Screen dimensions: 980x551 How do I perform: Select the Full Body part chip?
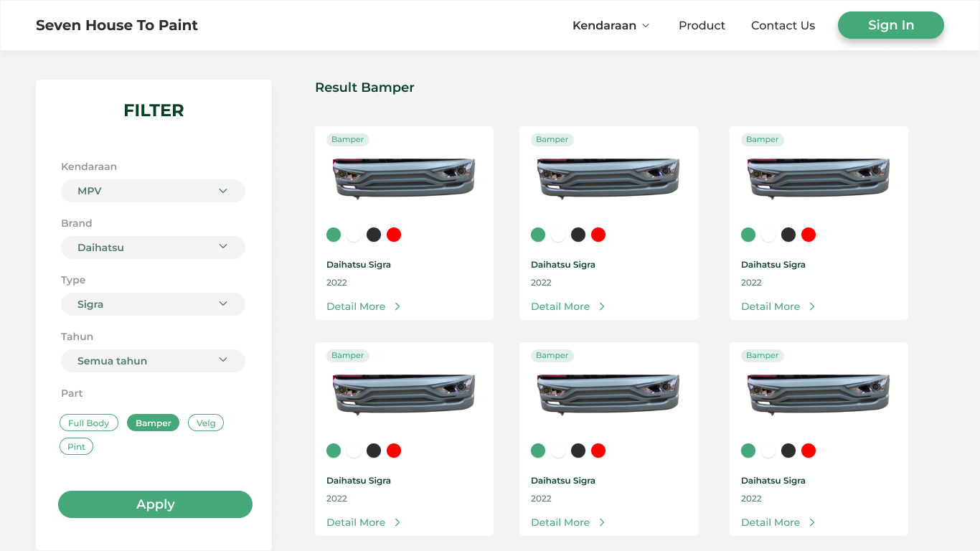(89, 423)
